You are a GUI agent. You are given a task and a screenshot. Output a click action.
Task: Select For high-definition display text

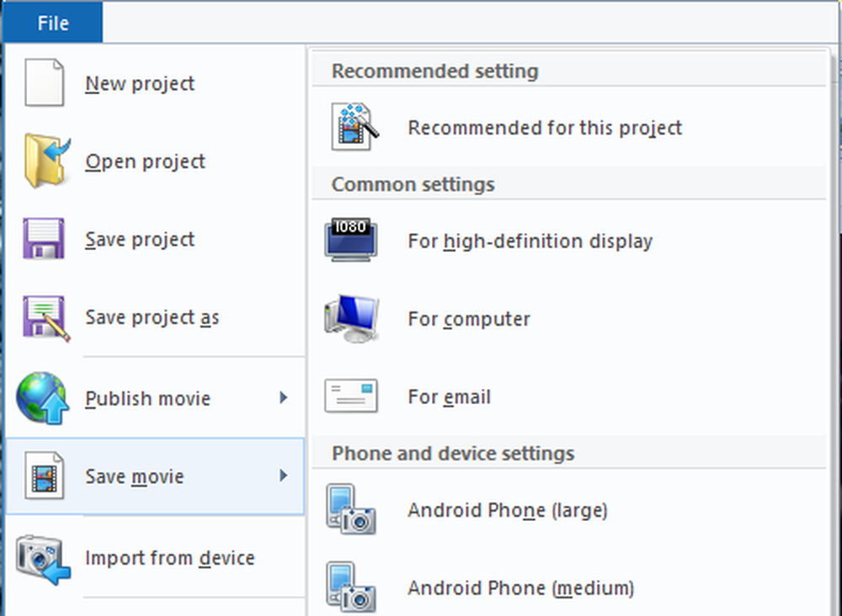coord(530,241)
